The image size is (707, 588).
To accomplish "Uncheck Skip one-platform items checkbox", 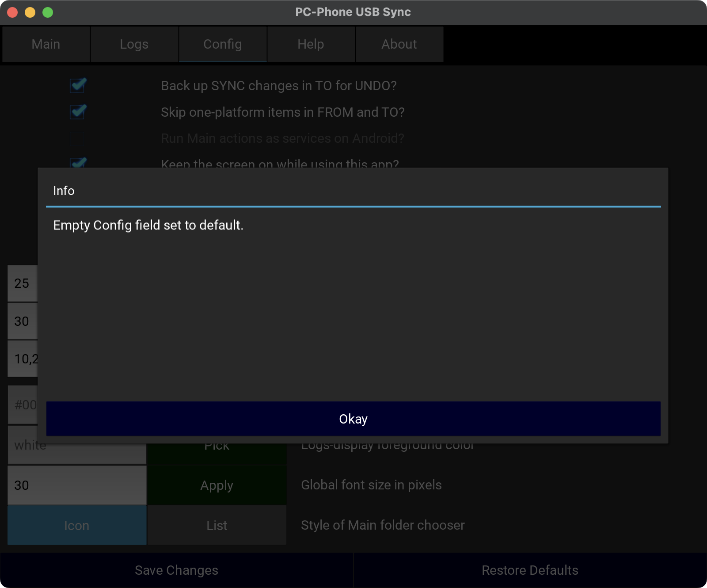I will [x=78, y=111].
